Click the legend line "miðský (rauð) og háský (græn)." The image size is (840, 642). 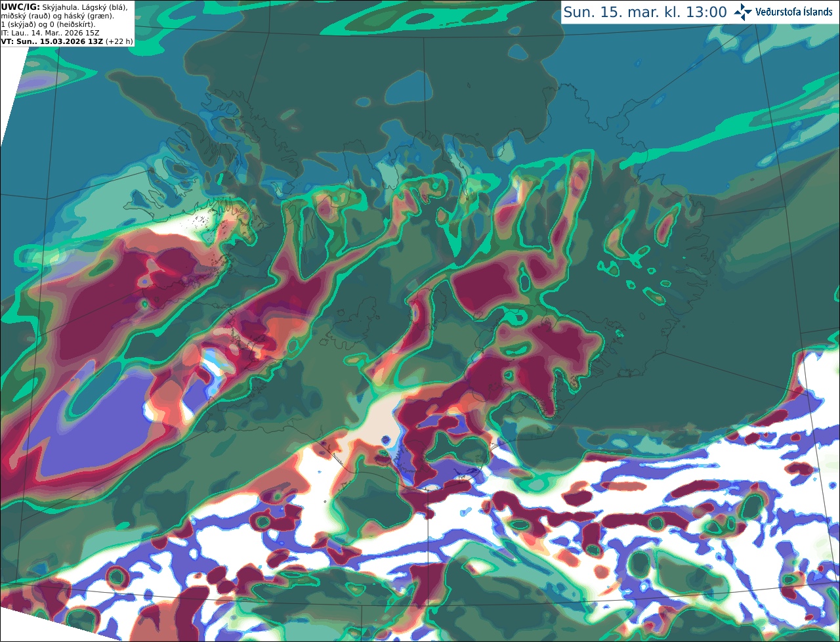pos(57,16)
